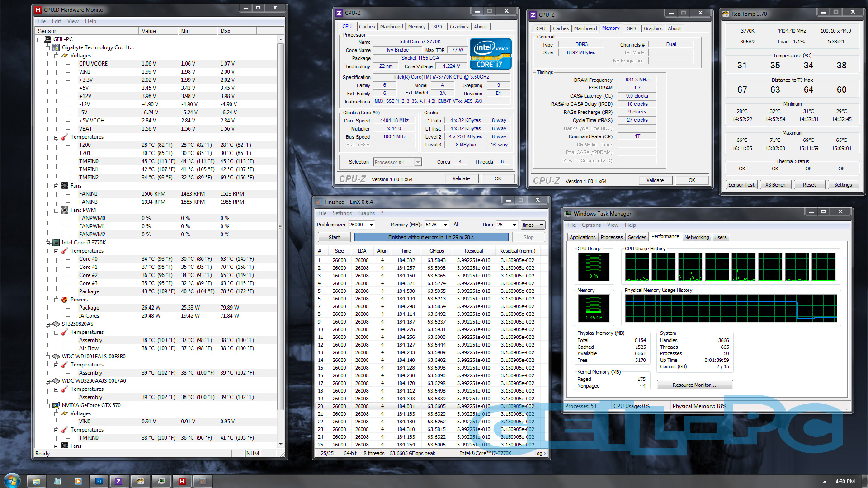Image resolution: width=868 pixels, height=488 pixels.
Task: Open the Problem size dropdown in LinX
Action: 371,225
